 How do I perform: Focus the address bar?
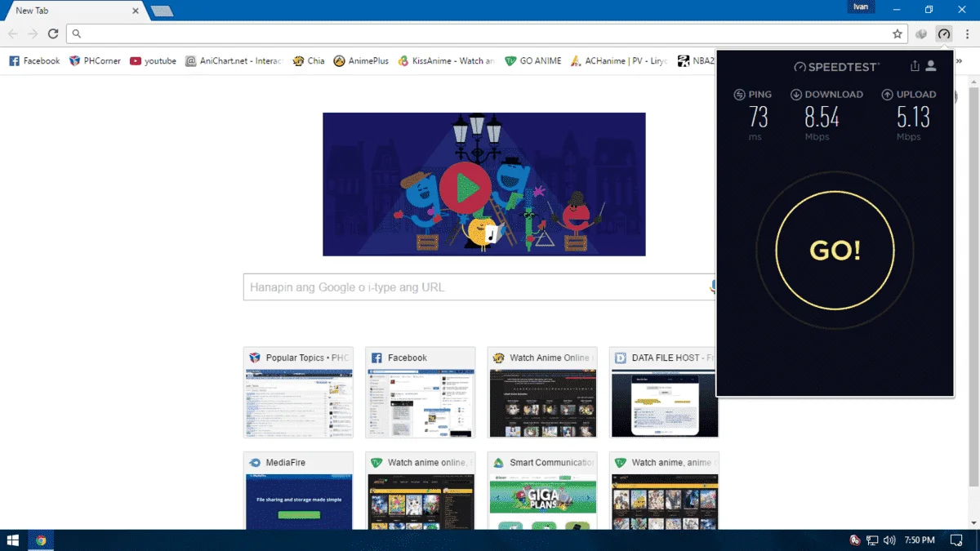[488, 33]
